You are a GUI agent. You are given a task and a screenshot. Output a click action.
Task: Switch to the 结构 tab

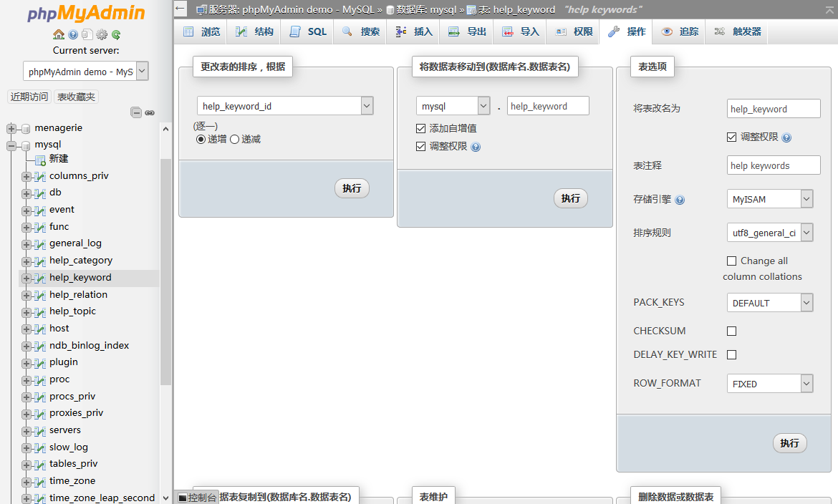tap(255, 31)
